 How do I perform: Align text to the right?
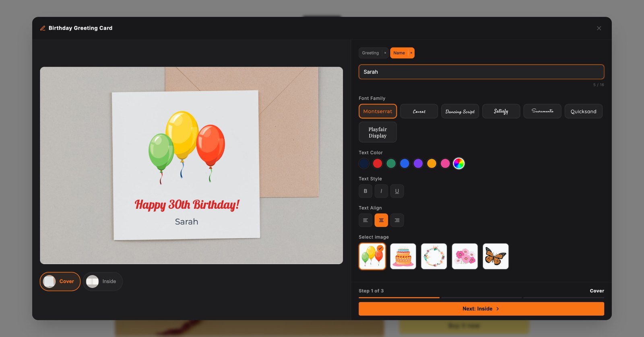click(x=397, y=220)
